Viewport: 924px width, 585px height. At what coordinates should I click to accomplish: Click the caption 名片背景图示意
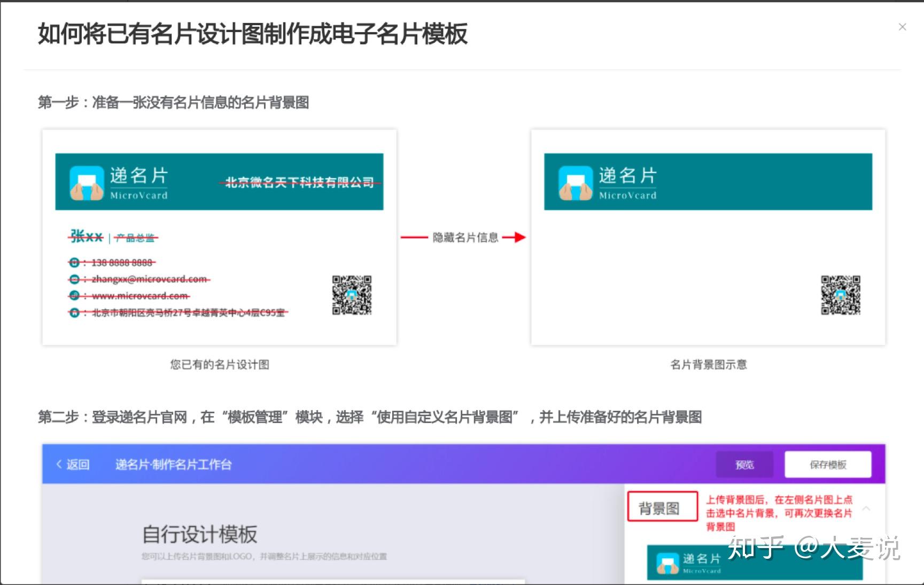(709, 364)
